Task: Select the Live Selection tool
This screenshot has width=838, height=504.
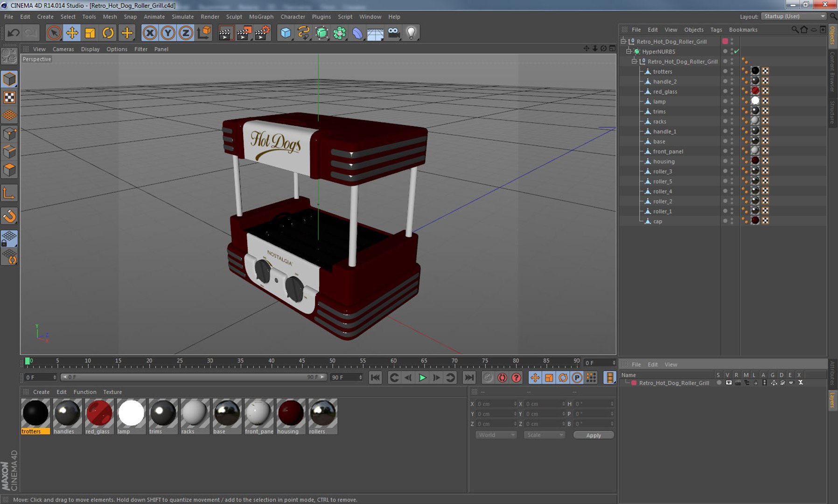Action: click(x=54, y=33)
